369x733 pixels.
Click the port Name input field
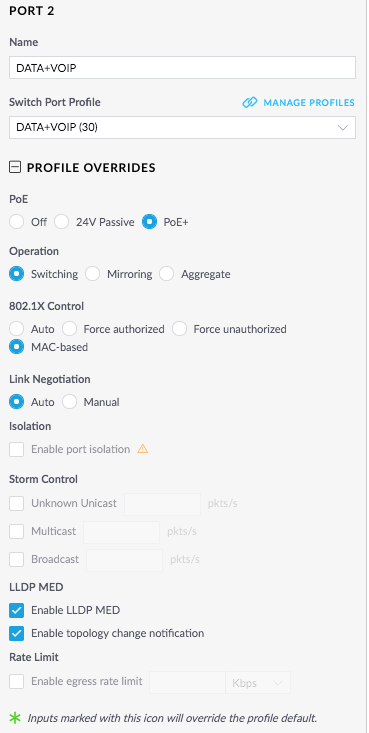[182, 68]
